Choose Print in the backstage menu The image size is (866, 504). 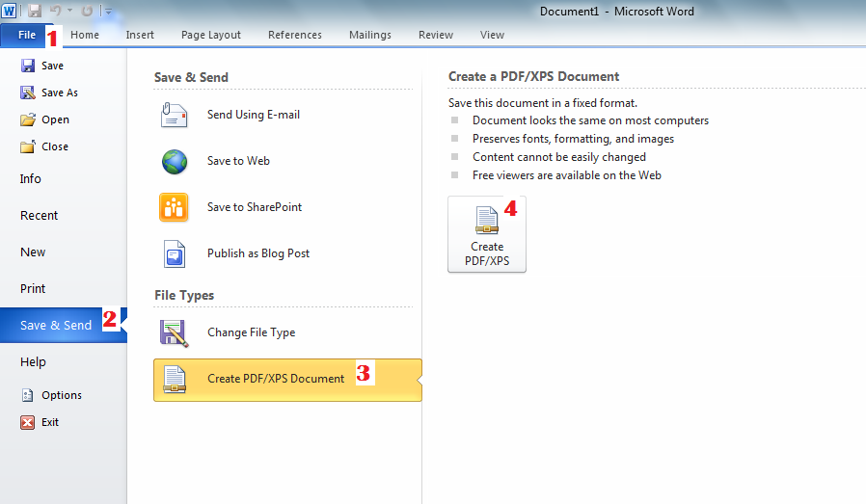(33, 289)
